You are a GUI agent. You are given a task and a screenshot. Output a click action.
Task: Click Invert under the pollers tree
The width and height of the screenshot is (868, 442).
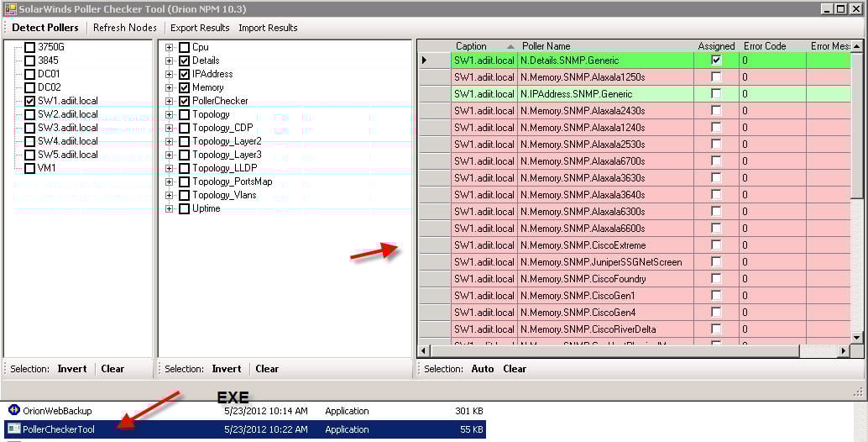[227, 369]
